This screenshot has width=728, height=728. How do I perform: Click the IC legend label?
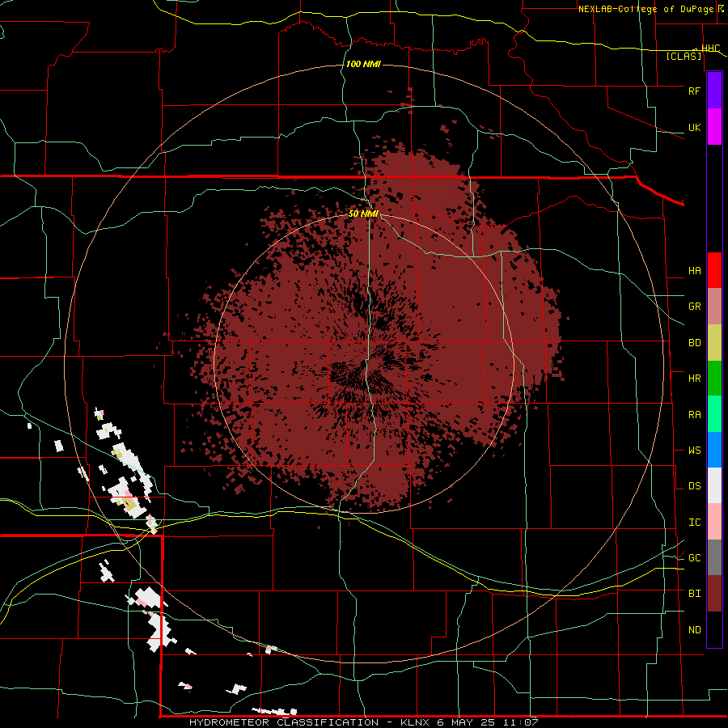click(694, 522)
